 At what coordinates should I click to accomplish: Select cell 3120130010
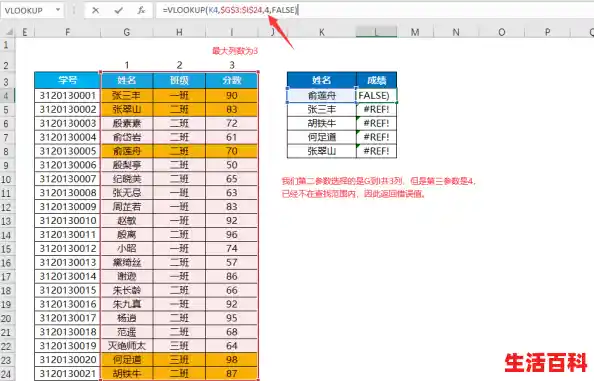pyautogui.click(x=67, y=221)
